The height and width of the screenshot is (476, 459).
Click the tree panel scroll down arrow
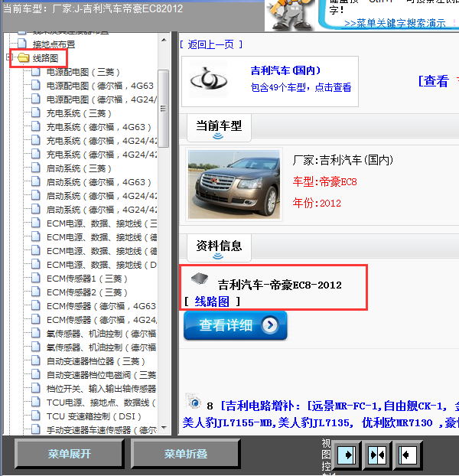[x=164, y=428]
